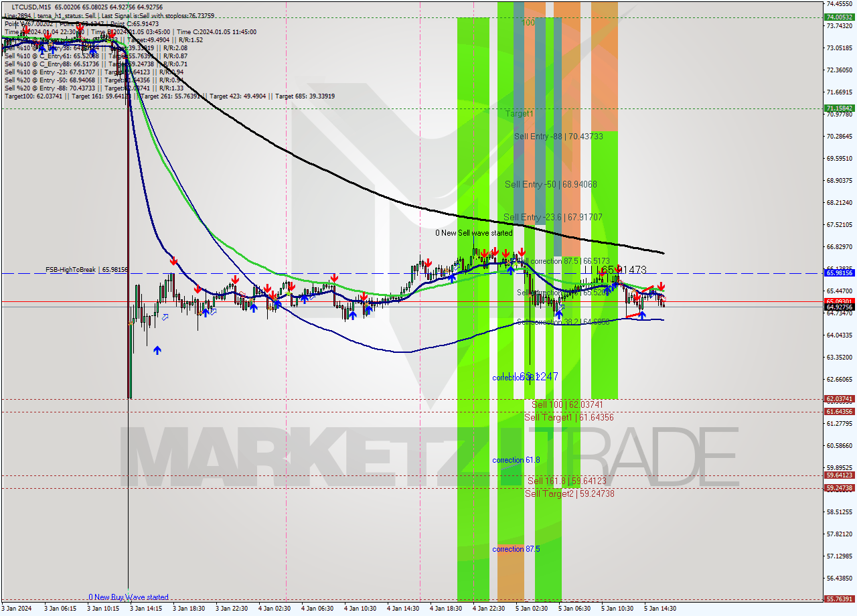The width and height of the screenshot is (857, 616).
Task: Click the 'Sell 100 | 62.03741' label
Action: (x=568, y=404)
